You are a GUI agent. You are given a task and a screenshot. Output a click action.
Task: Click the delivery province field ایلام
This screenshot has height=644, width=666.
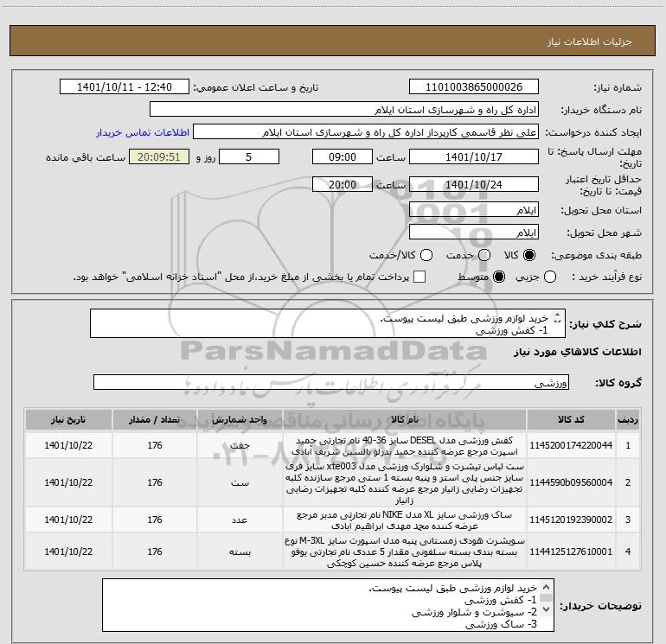tap(474, 210)
